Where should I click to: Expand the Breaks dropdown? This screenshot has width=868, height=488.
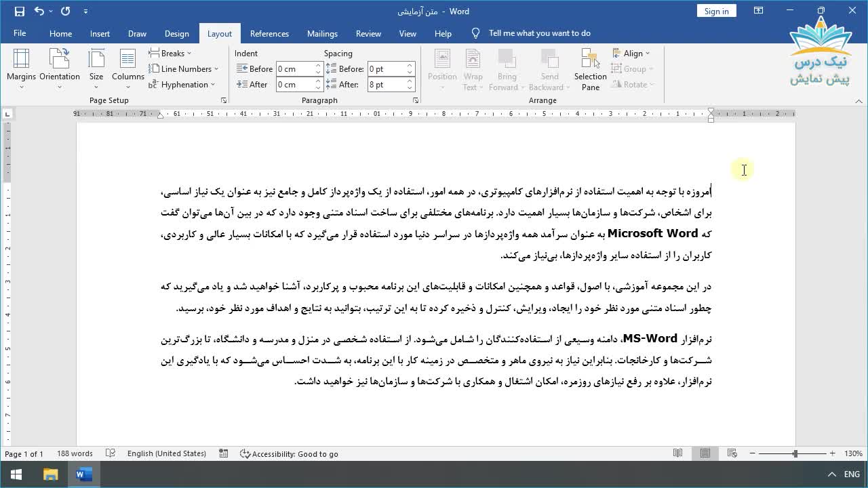coord(171,53)
